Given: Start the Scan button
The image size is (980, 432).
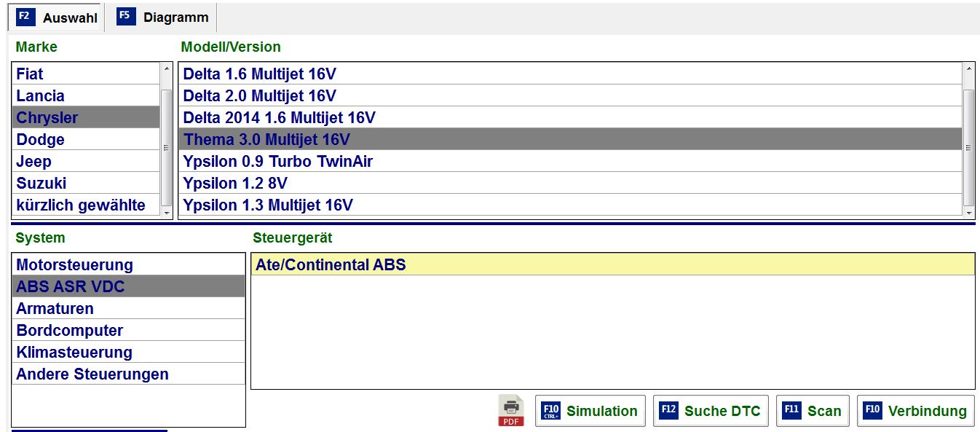Looking at the screenshot, I should [x=813, y=411].
